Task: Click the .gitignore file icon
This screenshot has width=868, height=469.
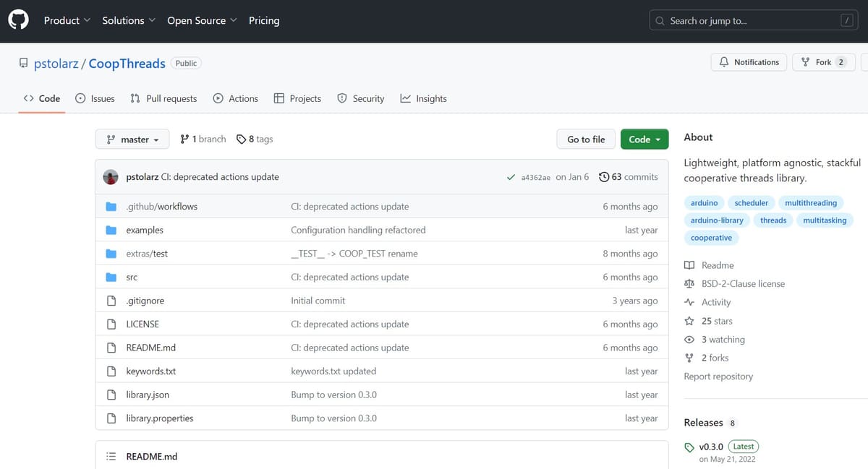Action: coord(111,301)
